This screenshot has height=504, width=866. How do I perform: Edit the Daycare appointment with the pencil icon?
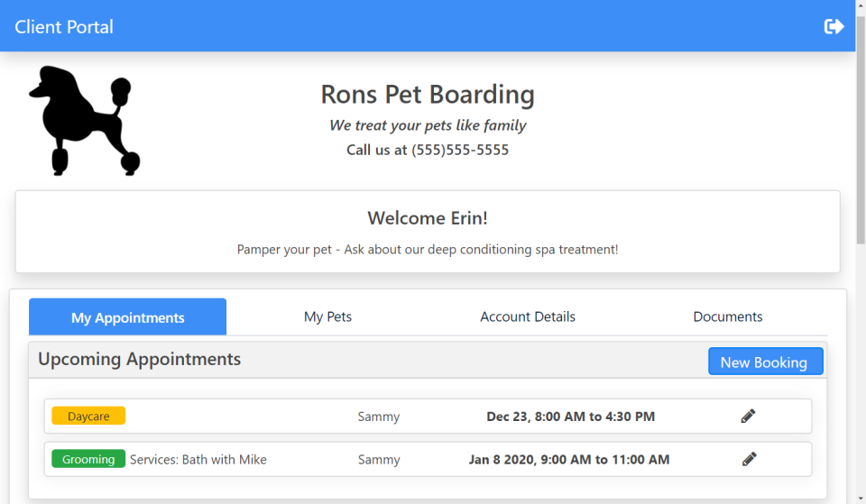click(748, 416)
